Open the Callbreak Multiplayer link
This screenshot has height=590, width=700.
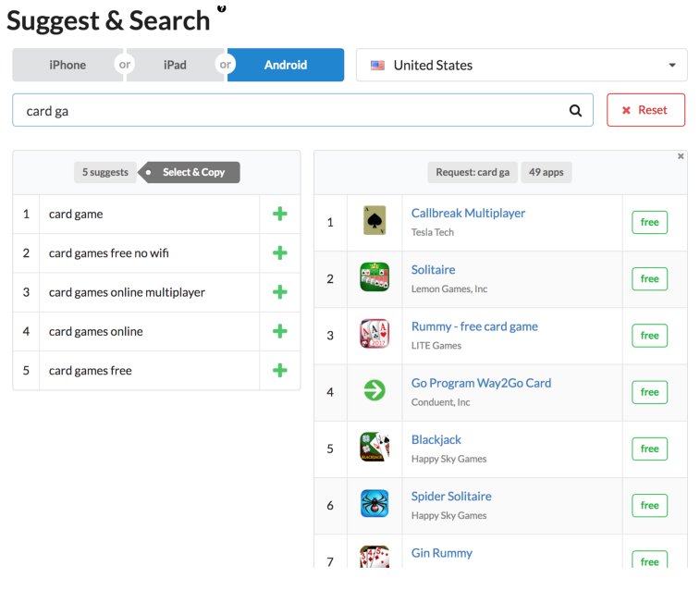click(468, 213)
